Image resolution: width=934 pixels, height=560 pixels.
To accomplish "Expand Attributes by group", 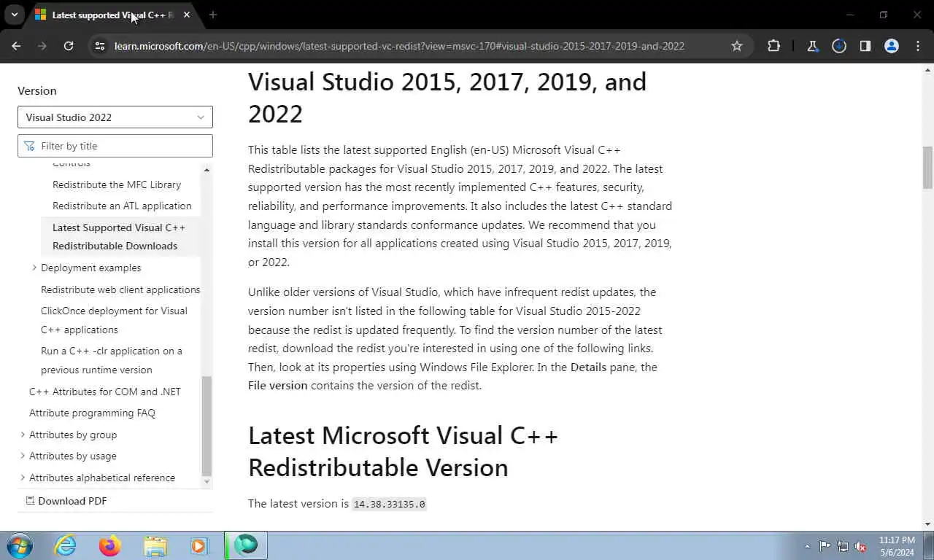I will click(23, 435).
